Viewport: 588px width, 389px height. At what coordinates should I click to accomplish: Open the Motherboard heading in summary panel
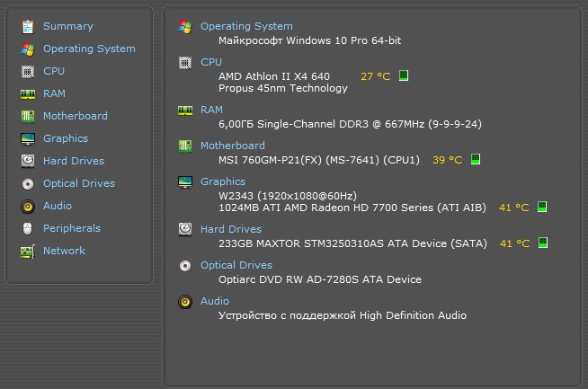(x=232, y=146)
